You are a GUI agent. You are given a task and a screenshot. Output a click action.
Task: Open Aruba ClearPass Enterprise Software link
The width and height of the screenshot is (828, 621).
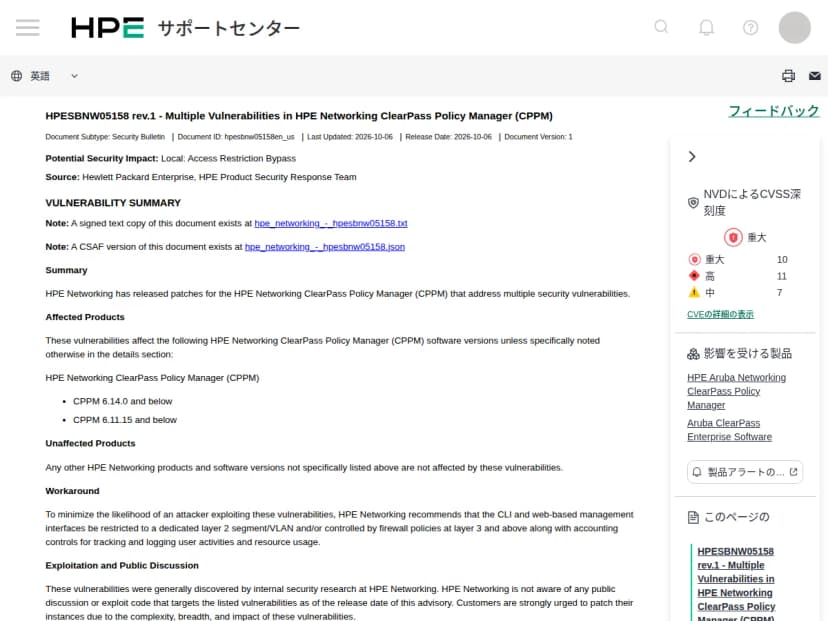pos(729,430)
